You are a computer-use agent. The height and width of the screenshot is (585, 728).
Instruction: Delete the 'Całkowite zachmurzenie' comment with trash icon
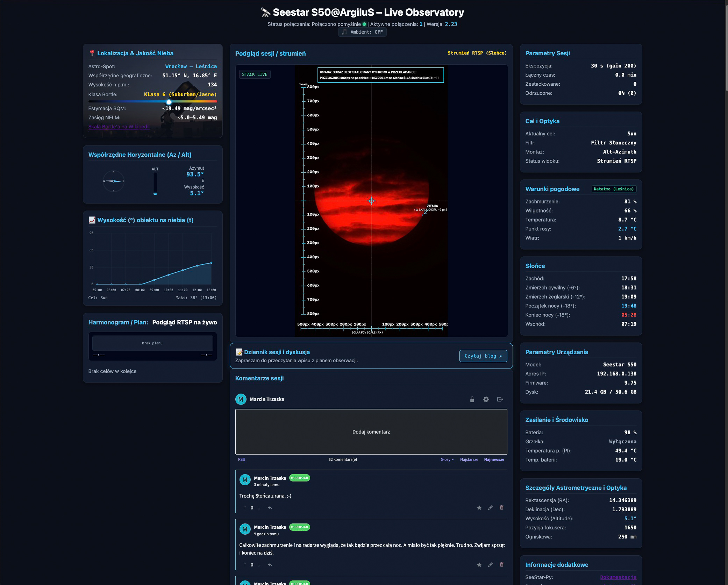pos(502,565)
